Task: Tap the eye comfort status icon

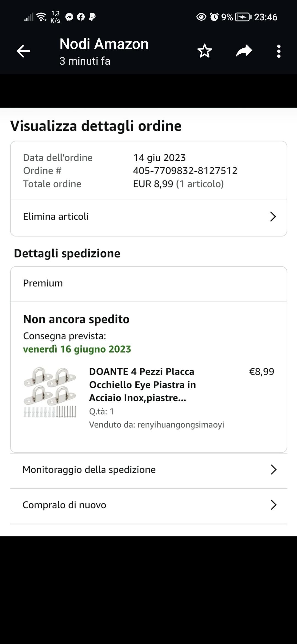Action: [201, 17]
